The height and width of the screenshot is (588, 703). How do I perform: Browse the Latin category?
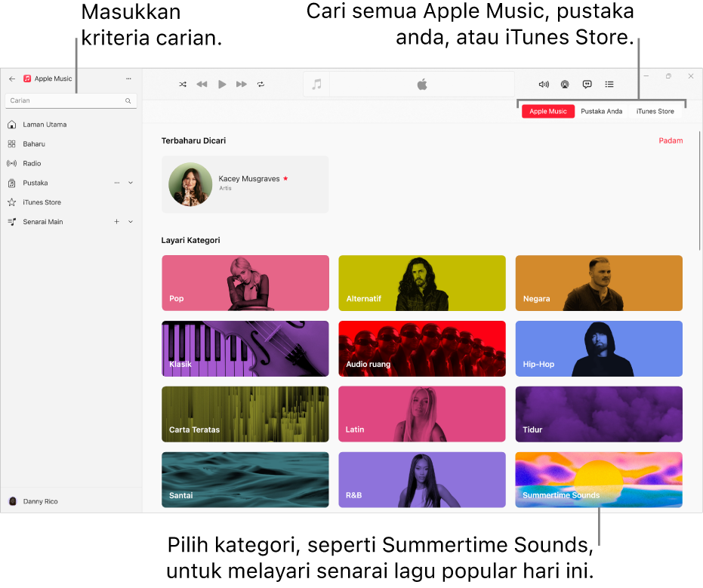(422, 414)
